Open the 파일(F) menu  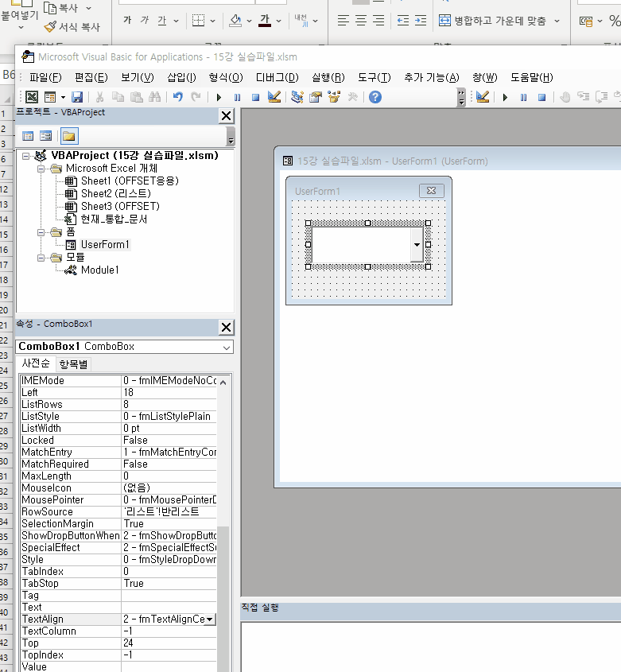point(45,78)
